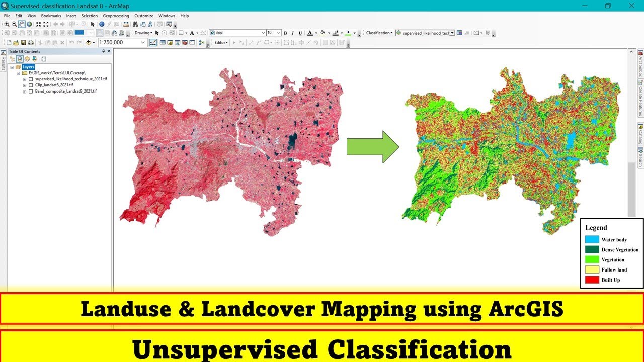644x362 pixels.
Task: Open the Search side tab
Action: coord(640,157)
